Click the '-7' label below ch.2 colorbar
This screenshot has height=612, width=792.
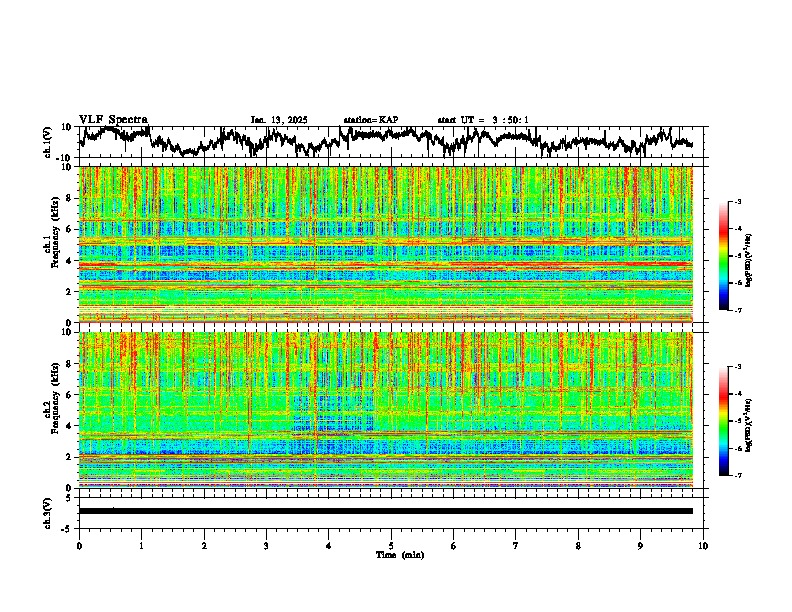point(738,476)
